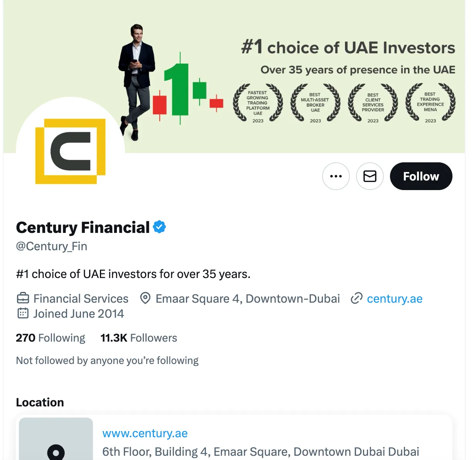476x460 pixels.
Task: Click the profile header banner image
Action: (x=234, y=76)
